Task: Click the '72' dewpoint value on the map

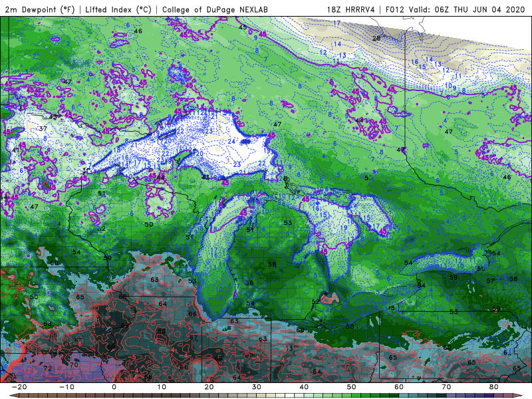Action: pos(48,368)
